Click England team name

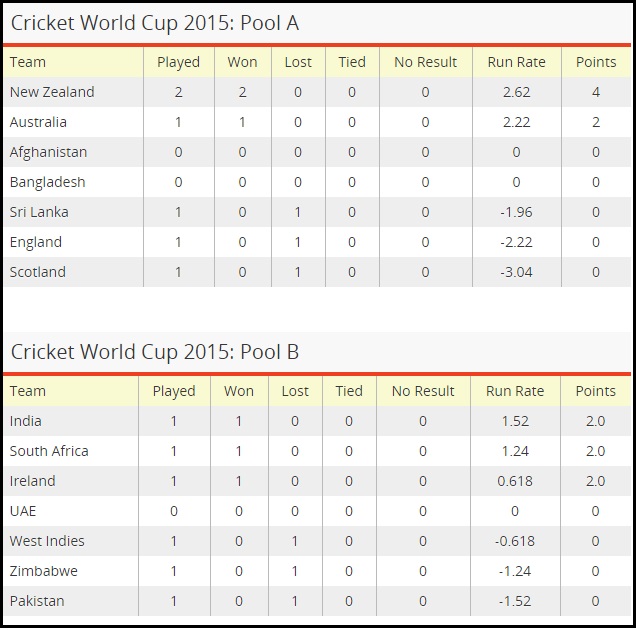[36, 242]
